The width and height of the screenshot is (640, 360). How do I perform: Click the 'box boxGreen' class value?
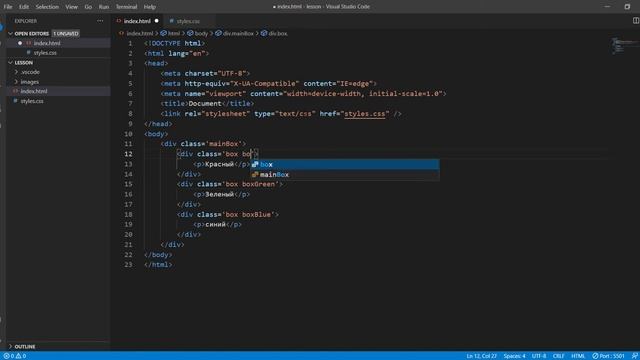[x=250, y=184]
